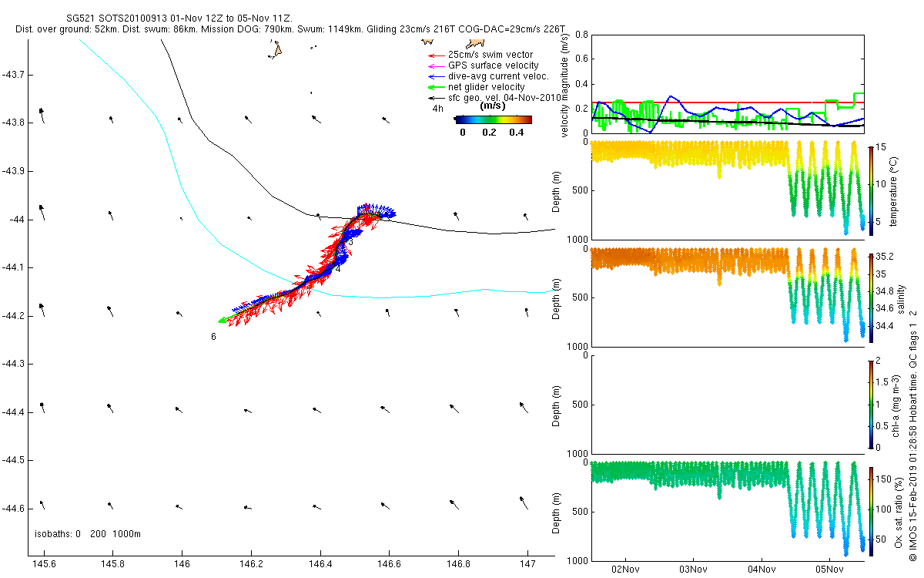This screenshot has width=924, height=578.
Task: Click the '146.8' longitude tick label
Action: pos(459,565)
